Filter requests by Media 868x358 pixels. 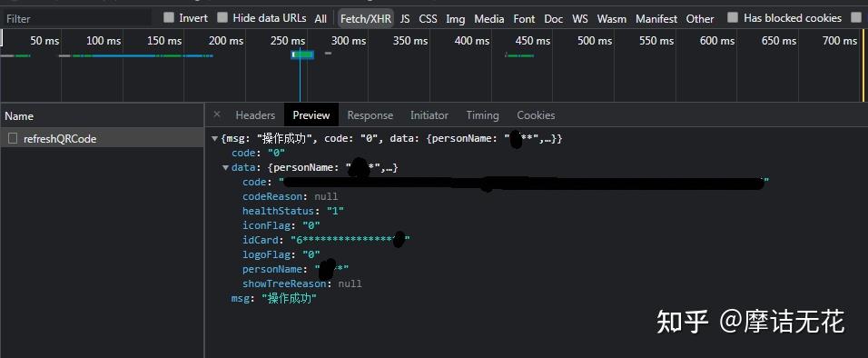coord(489,19)
